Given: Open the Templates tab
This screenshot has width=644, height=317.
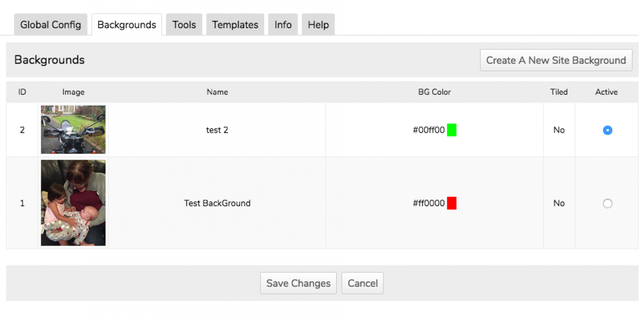Looking at the screenshot, I should click(235, 25).
